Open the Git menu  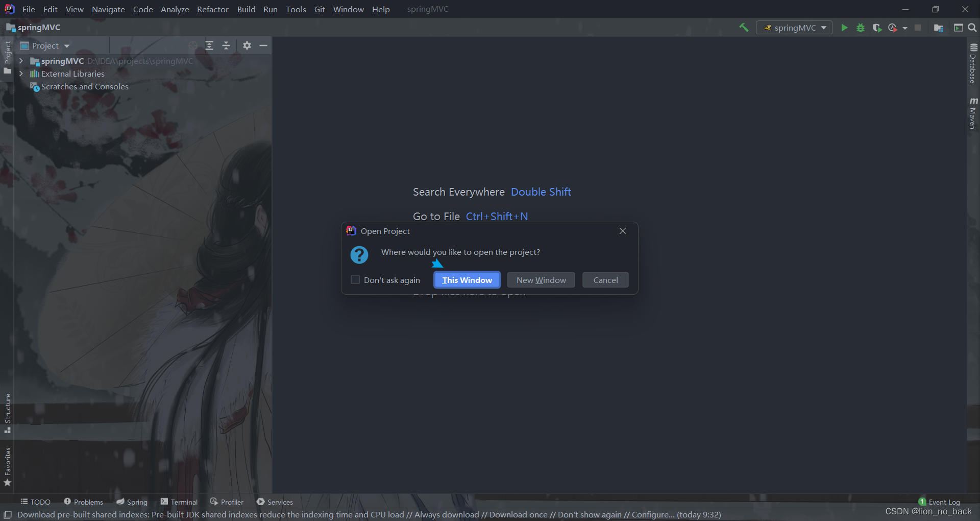(320, 9)
